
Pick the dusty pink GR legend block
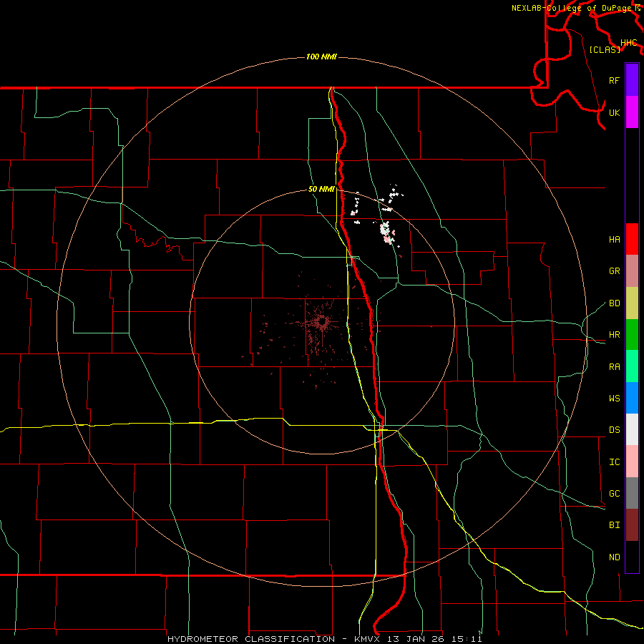(632, 271)
